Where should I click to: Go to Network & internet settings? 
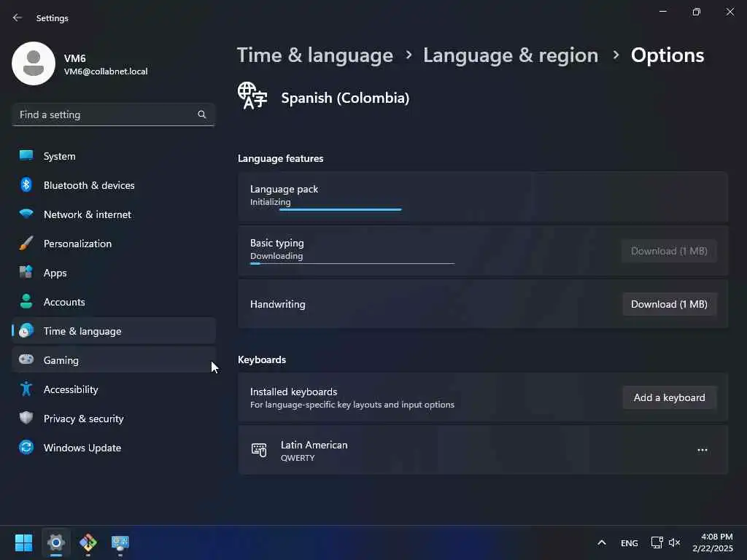point(114,214)
